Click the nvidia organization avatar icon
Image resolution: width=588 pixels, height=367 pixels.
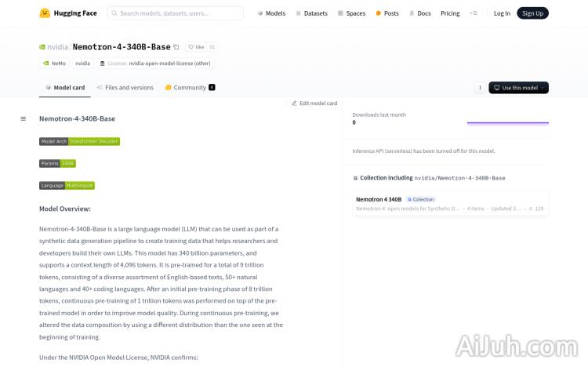[43, 47]
